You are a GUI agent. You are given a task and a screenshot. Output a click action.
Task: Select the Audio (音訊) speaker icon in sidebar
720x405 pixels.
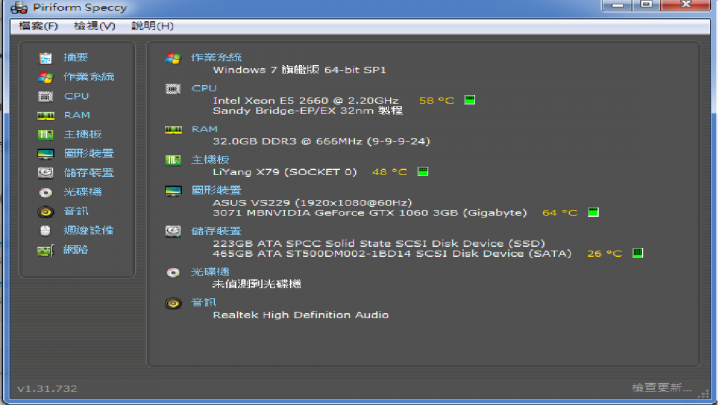tap(45, 212)
